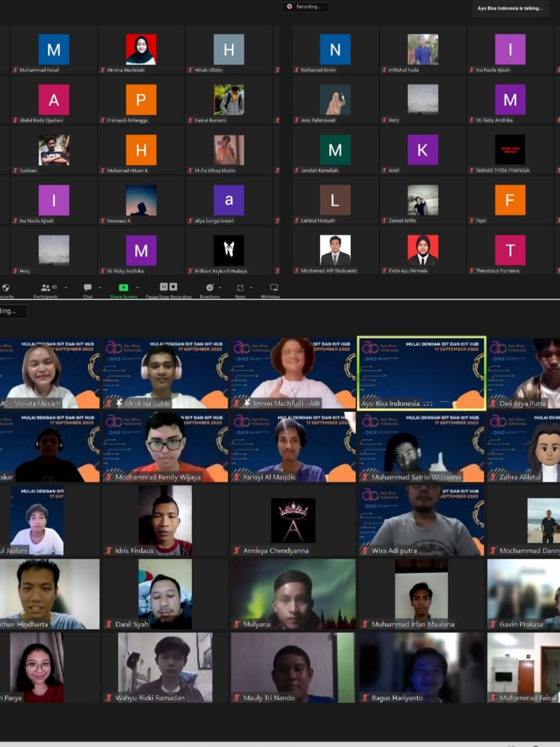560x747 pixels.
Task: Open the Security shield menu
Action: (6, 288)
